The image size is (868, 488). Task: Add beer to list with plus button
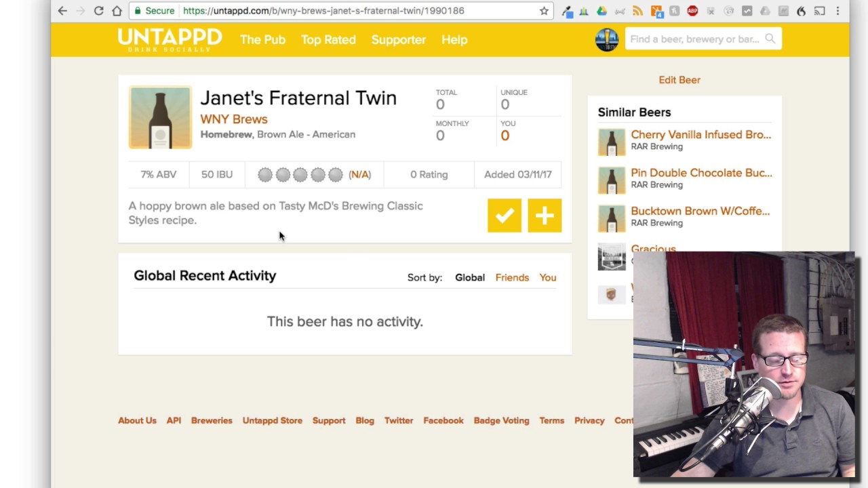tap(545, 216)
